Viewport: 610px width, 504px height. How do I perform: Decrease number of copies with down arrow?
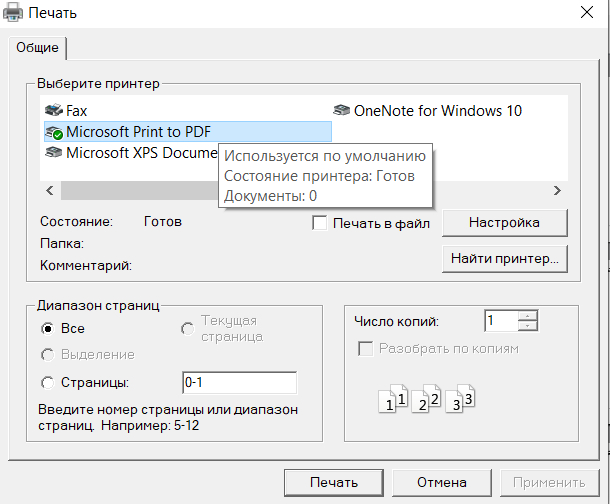(528, 326)
